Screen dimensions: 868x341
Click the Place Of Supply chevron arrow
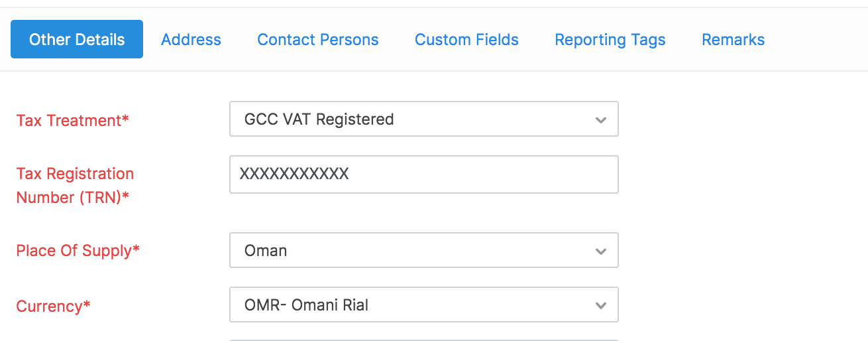[600, 251]
